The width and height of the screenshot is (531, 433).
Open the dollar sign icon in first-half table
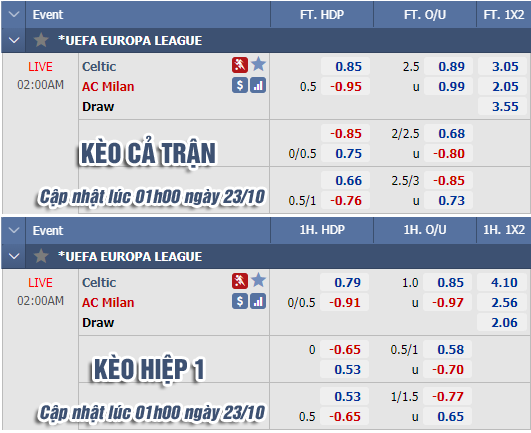(x=240, y=301)
